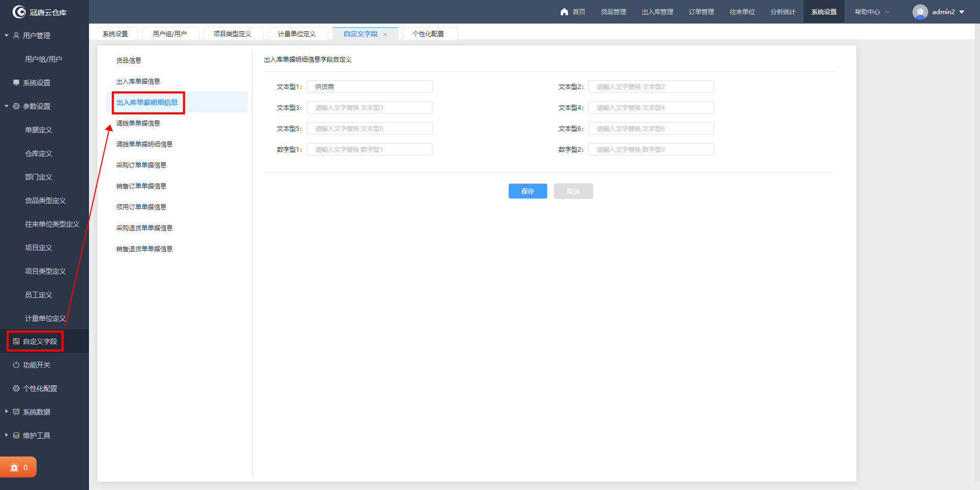980x490 pixels.
Task: Click the 文本型2 input field
Action: [651, 86]
